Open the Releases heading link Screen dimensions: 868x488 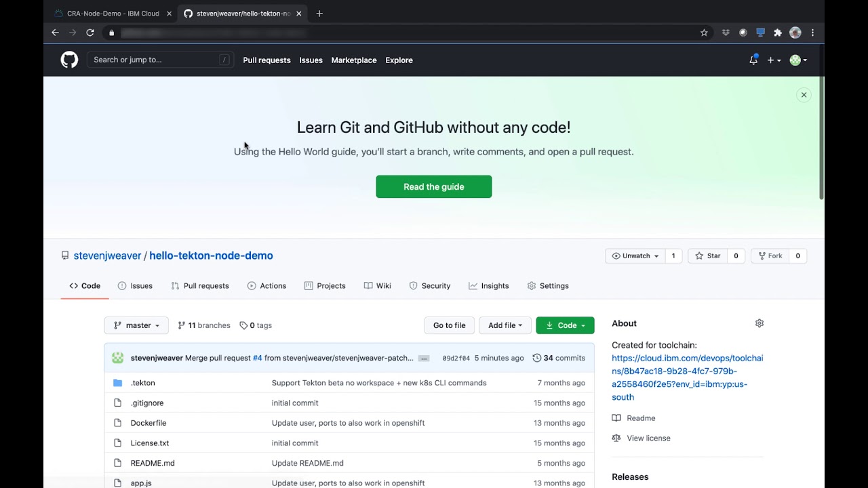(x=630, y=477)
